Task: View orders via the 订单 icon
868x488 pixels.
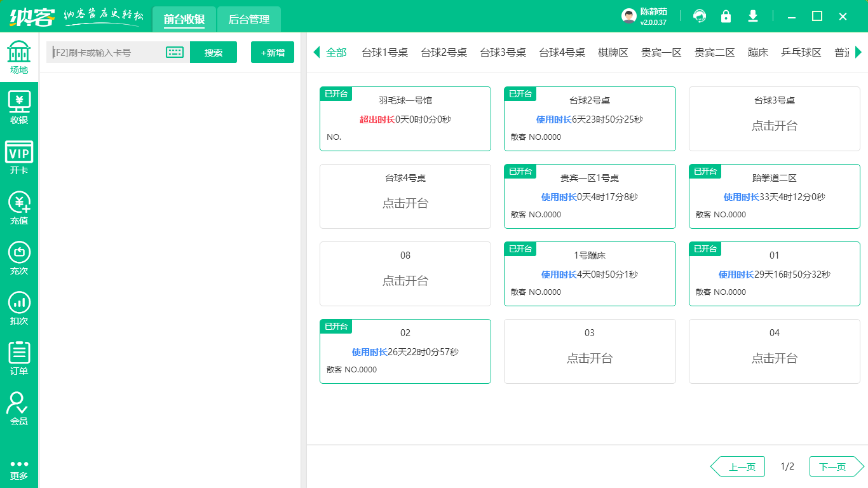Action: tap(19, 353)
